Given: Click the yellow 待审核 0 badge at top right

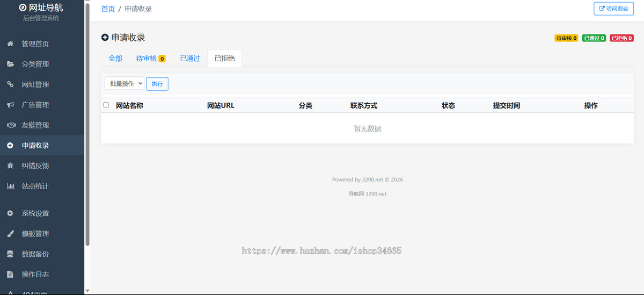Looking at the screenshot, I should pyautogui.click(x=566, y=38).
